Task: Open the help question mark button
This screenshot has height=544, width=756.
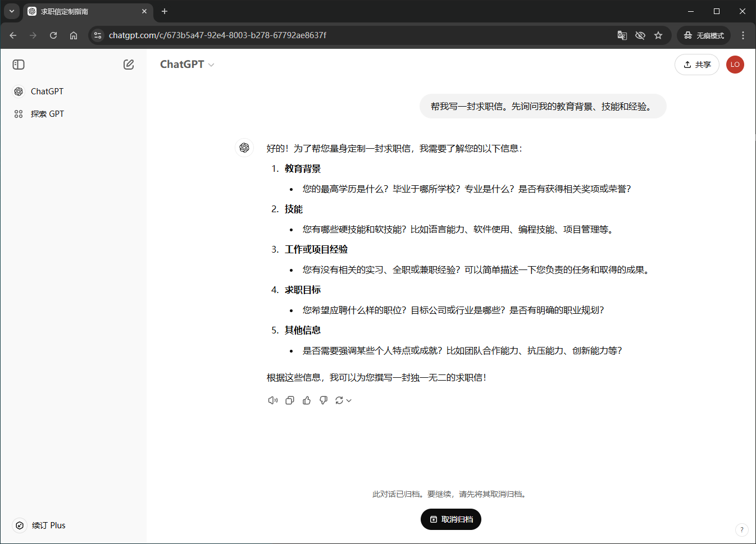Action: pyautogui.click(x=741, y=529)
